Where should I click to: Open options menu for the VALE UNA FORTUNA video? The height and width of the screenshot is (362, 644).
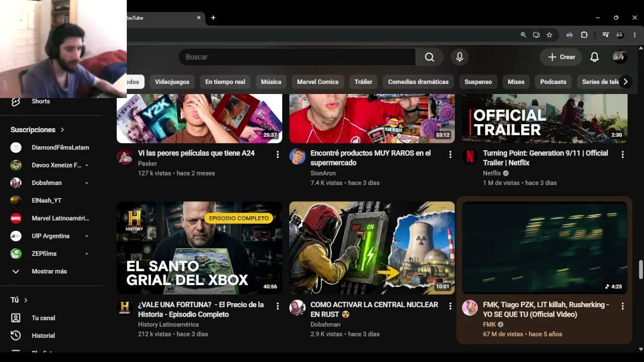(278, 306)
